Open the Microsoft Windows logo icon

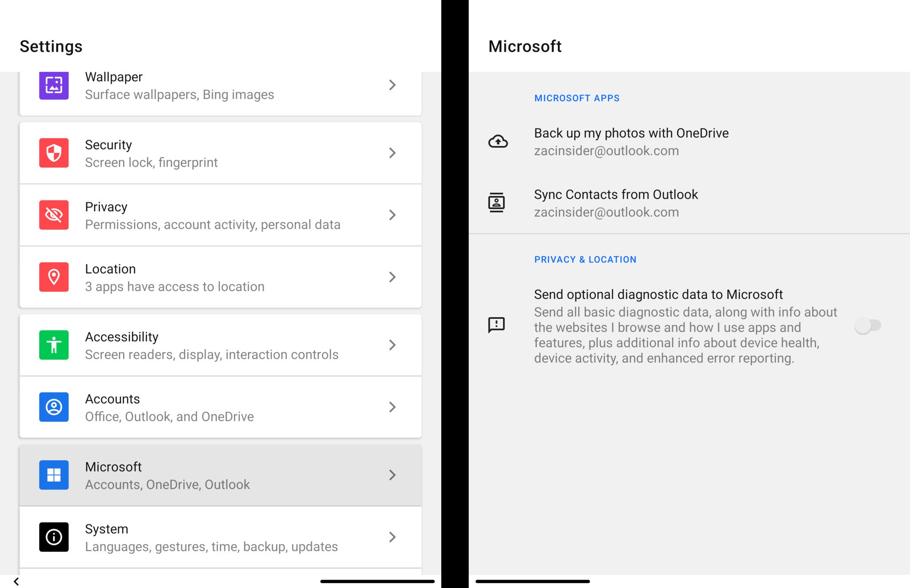coord(53,474)
